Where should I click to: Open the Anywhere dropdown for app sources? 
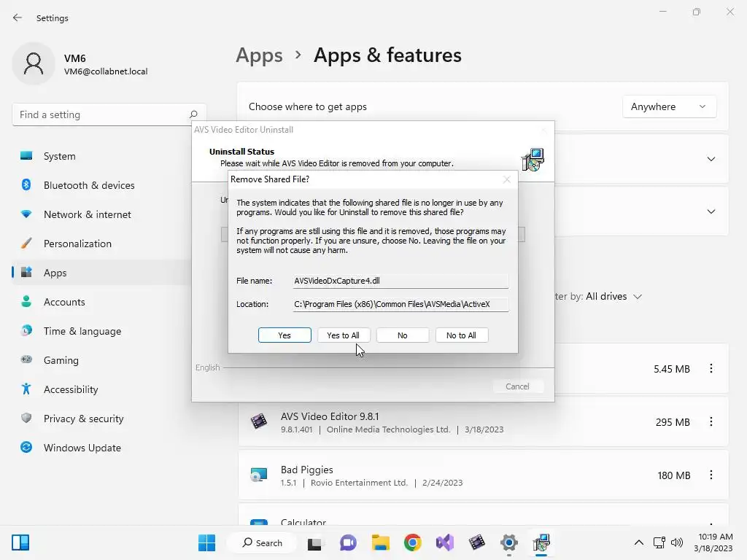669,106
